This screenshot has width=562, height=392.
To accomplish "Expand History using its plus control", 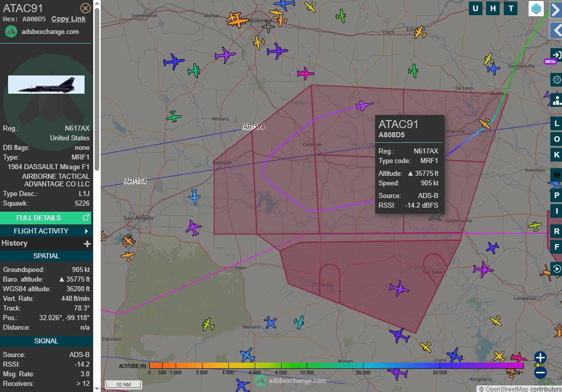I will click(x=88, y=243).
